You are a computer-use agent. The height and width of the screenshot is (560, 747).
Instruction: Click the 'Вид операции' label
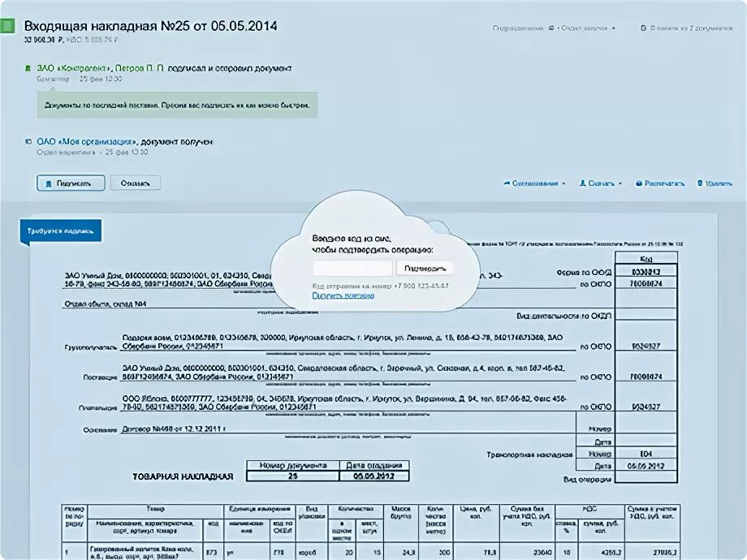point(587,479)
